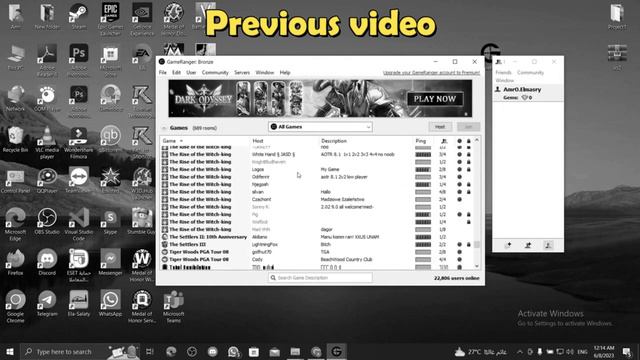
Task: Collapse the Games section arrow
Action: click(x=164, y=128)
